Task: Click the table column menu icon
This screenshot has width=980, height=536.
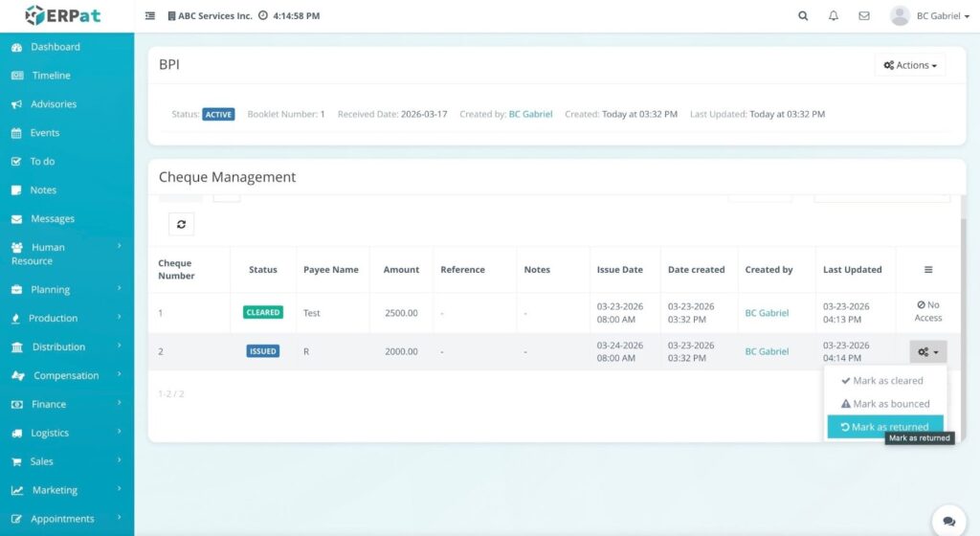Action: click(x=927, y=270)
